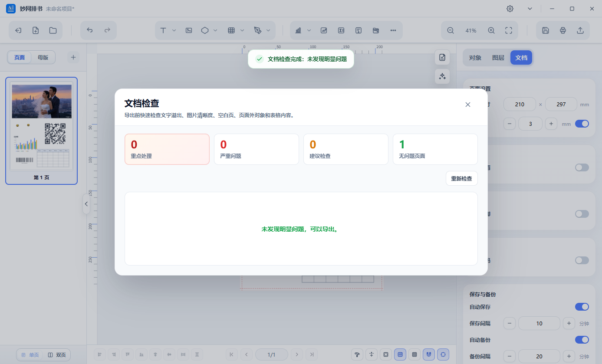Select the 严重问题 summary card
This screenshot has width=602, height=364.
tap(257, 149)
